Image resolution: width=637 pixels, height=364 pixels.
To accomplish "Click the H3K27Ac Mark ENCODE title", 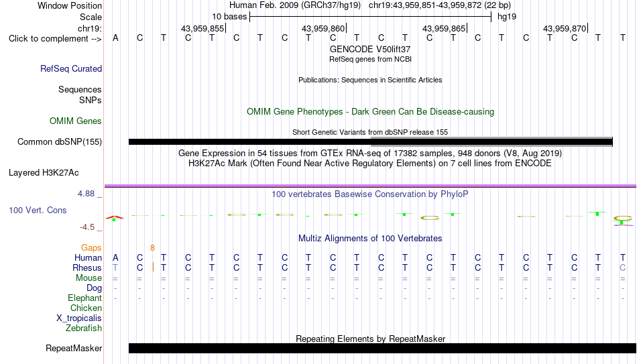I will point(370,164).
